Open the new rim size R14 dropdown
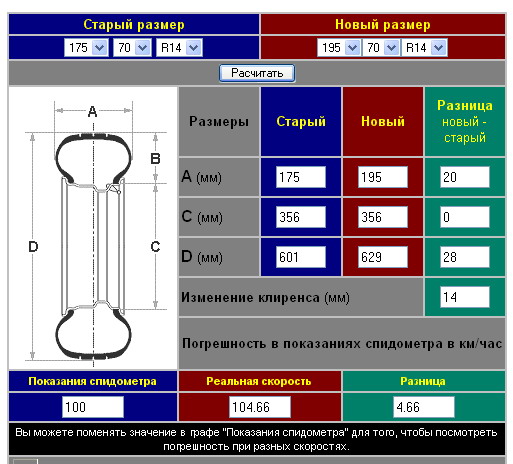Screen dimensions: 513x464 [424, 48]
